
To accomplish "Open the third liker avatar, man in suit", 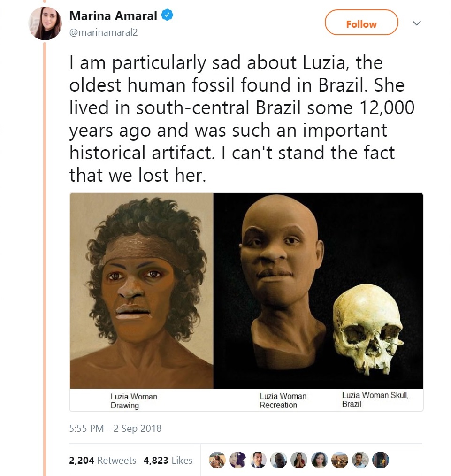I will tap(258, 461).
